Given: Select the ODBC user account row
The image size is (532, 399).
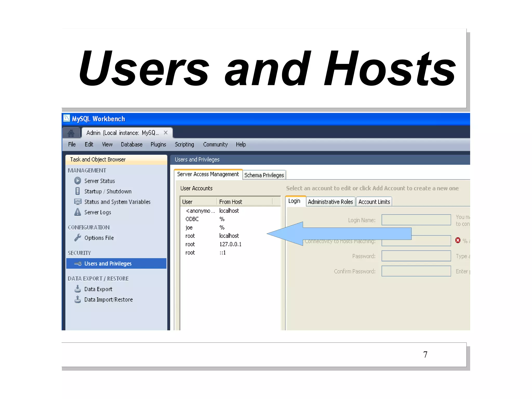Looking at the screenshot, I should coord(230,219).
